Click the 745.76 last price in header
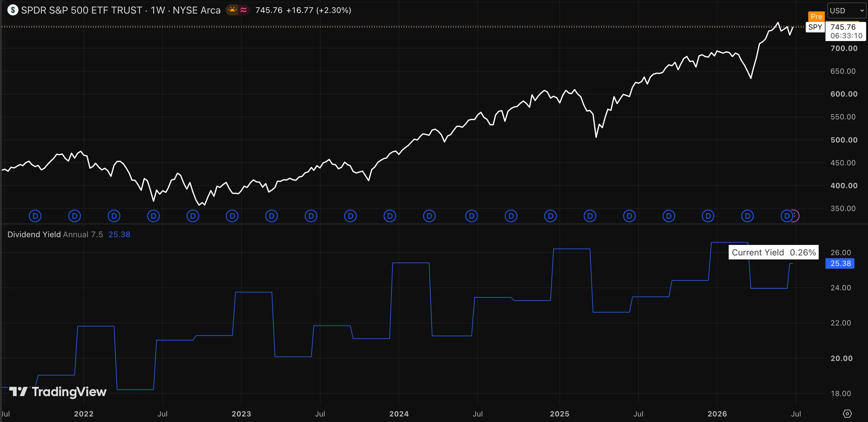Screen dimensions: 868x422 click(x=269, y=10)
